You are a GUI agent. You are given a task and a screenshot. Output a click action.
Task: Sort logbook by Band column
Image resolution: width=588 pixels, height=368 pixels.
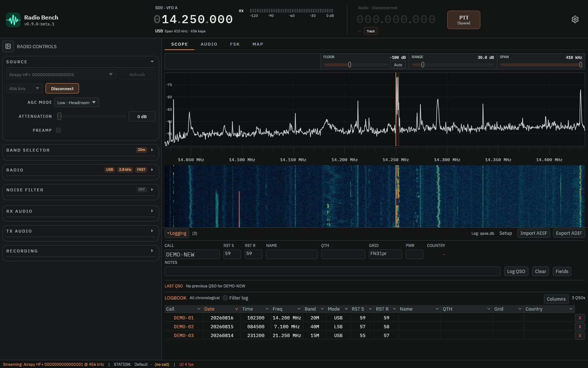pos(315,309)
